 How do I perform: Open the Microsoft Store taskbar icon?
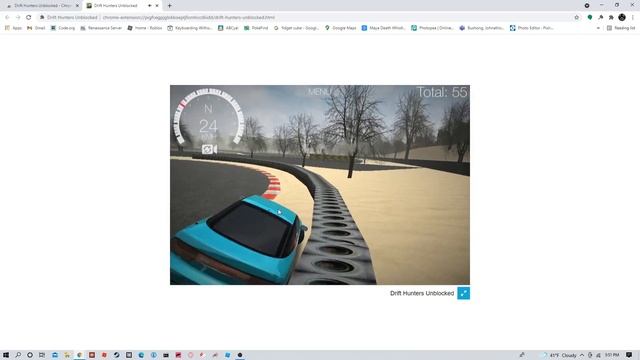55,355
